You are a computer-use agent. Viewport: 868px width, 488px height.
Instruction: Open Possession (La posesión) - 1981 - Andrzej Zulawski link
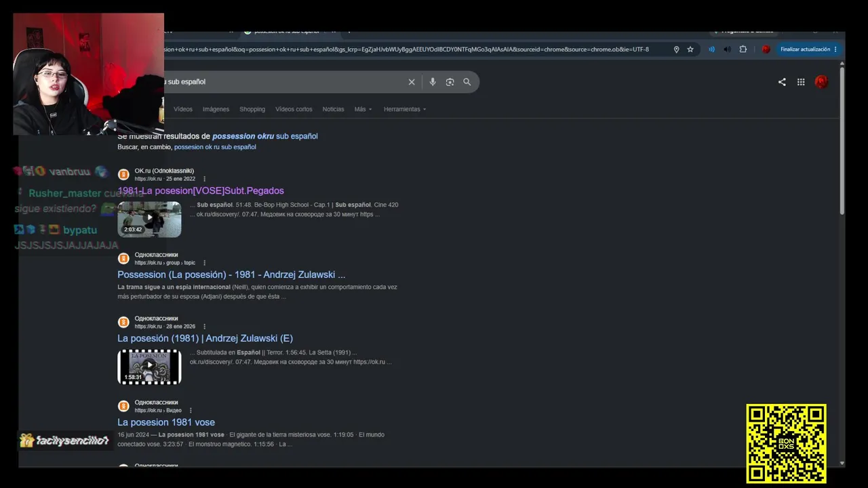(x=231, y=275)
